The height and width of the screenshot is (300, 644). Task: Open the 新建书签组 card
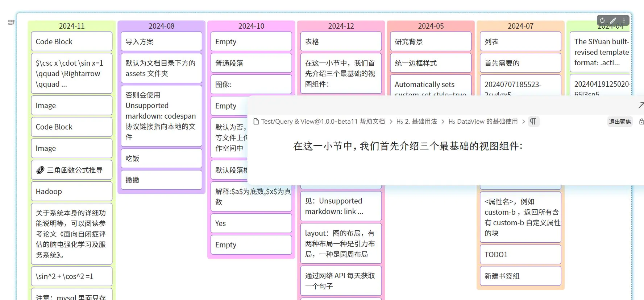(x=520, y=276)
